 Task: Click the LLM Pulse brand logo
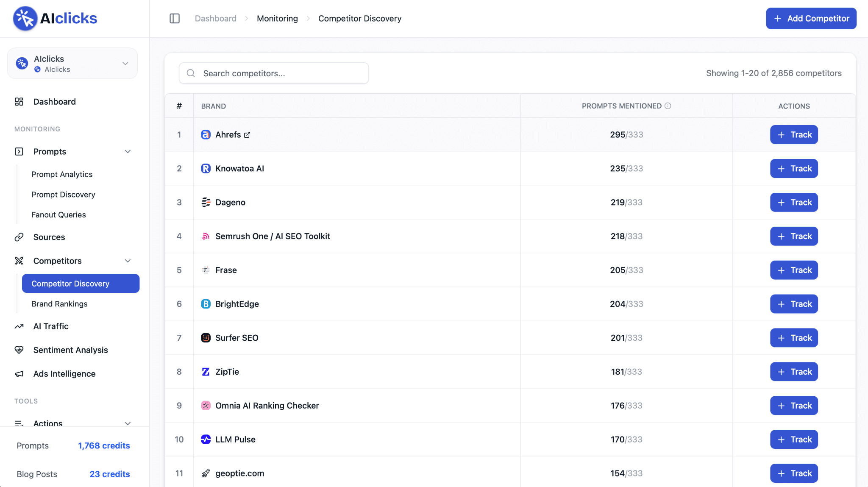coord(206,440)
